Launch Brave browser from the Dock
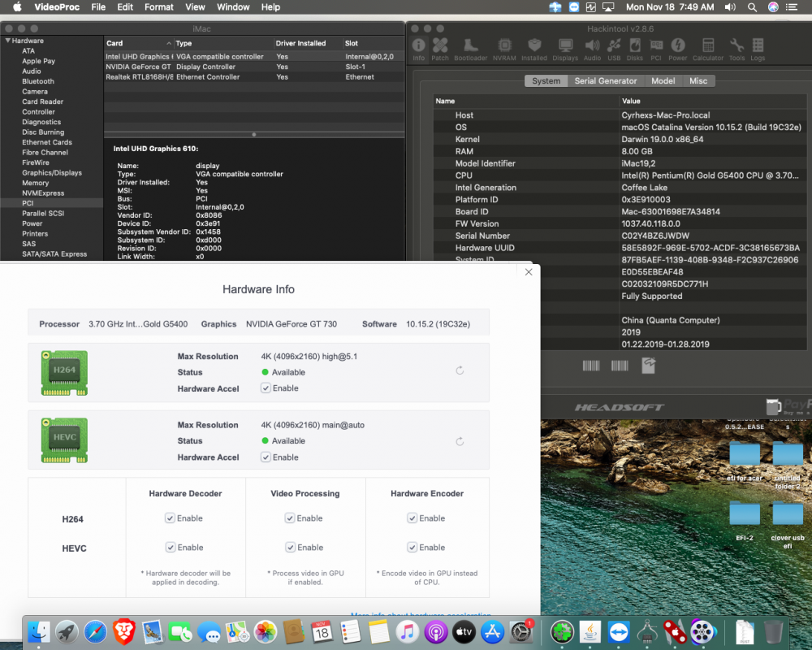 (x=123, y=632)
